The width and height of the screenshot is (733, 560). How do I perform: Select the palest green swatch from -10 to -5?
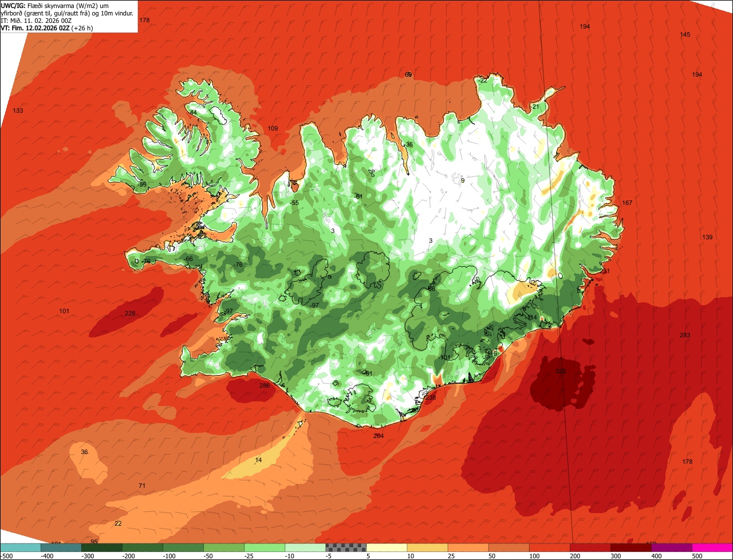click(x=305, y=547)
